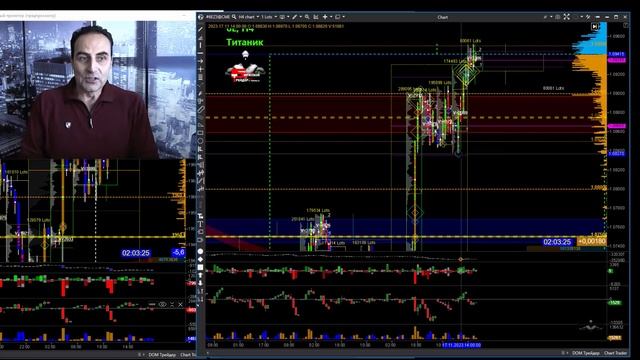Expand the arrow next to the plus icon

pyautogui.click(x=331, y=17)
